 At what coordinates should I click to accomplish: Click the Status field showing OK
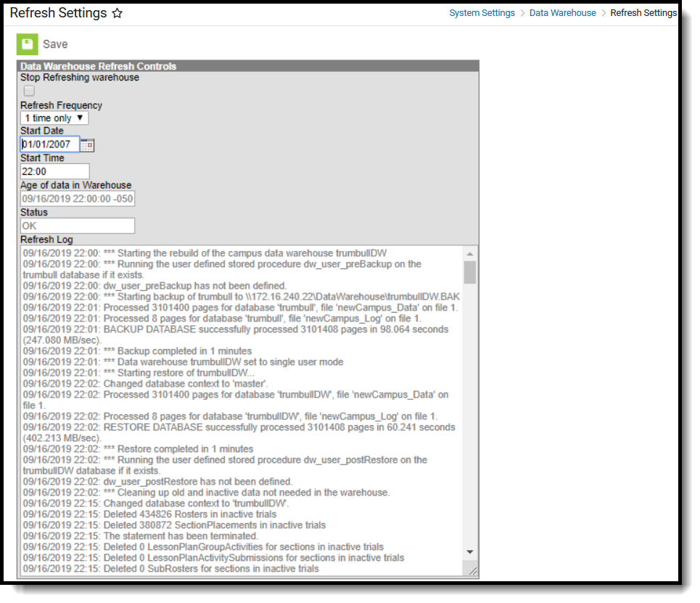click(x=78, y=226)
